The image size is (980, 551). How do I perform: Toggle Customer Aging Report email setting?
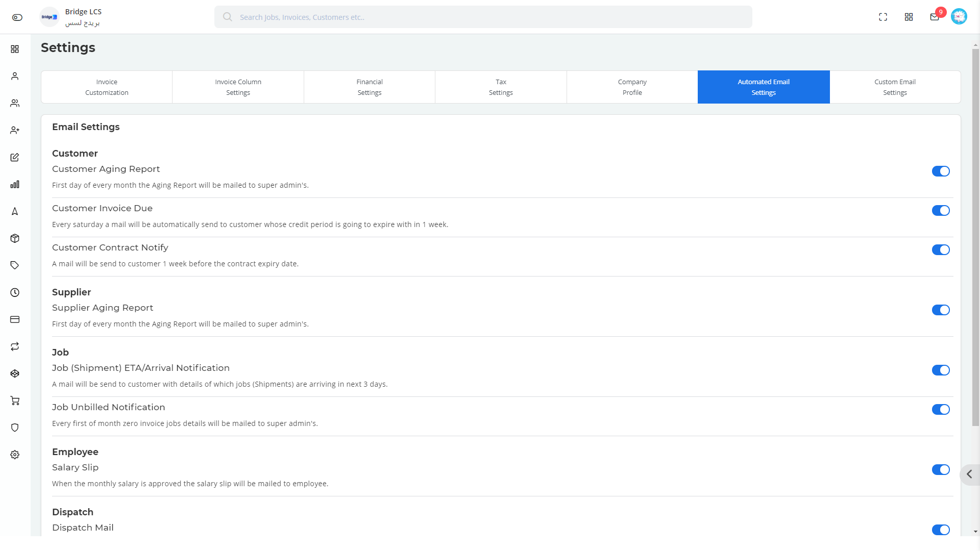941,171
